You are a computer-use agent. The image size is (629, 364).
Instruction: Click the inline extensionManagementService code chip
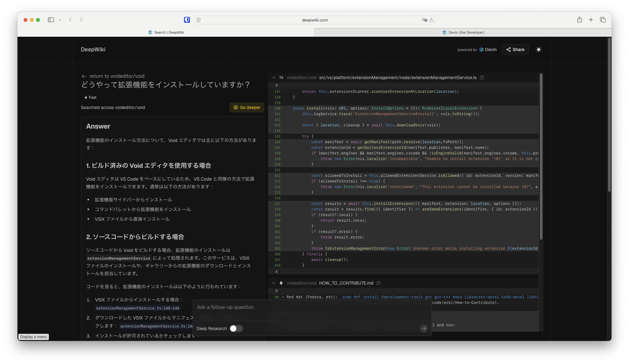[119, 258]
